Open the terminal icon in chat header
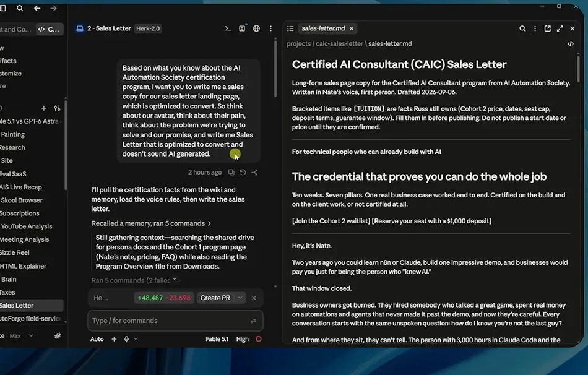 pyautogui.click(x=228, y=28)
